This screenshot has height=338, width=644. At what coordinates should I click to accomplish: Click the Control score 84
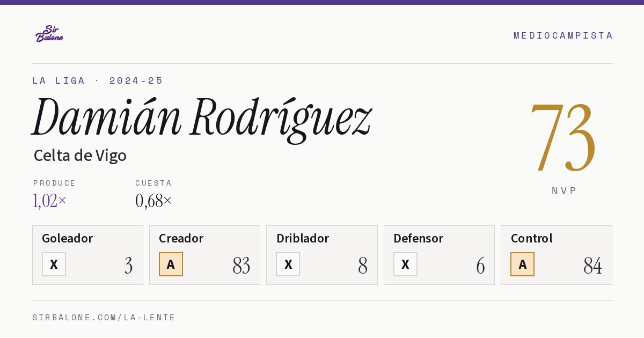click(x=593, y=266)
